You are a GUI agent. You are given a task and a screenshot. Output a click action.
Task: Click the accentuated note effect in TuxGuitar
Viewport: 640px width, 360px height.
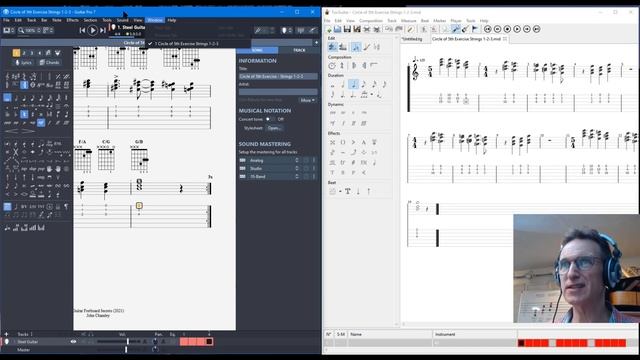click(x=353, y=142)
